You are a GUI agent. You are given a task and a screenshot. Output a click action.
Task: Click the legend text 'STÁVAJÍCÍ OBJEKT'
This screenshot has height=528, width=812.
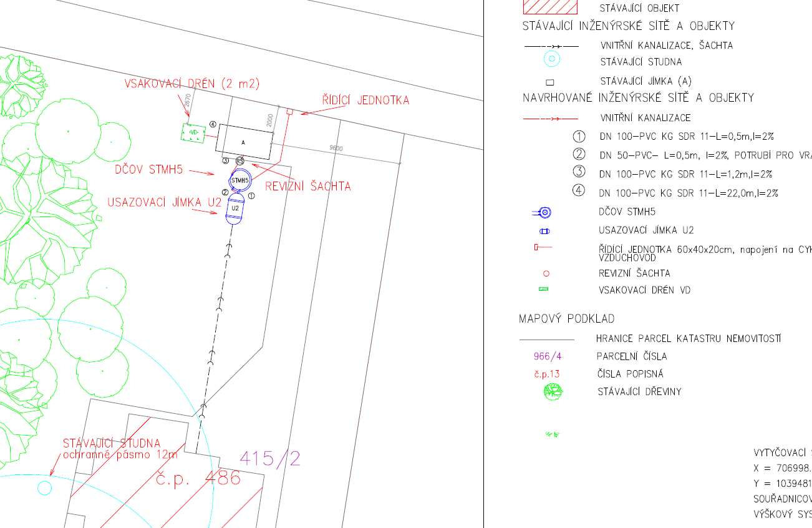pos(639,9)
